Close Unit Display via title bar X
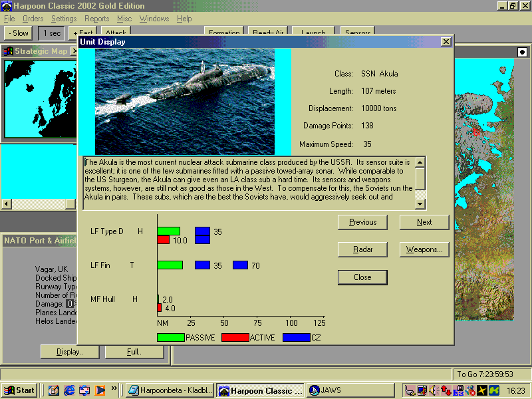Screen dimensions: 532x399 (x=446, y=42)
